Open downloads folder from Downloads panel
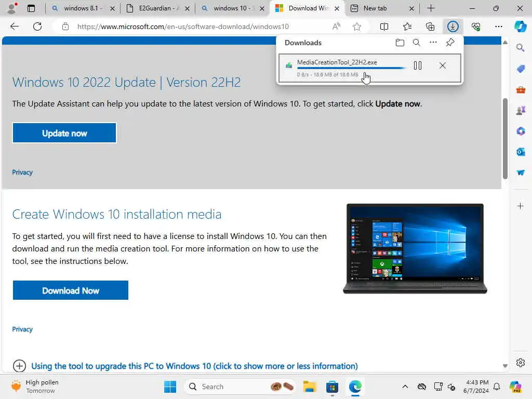Screen dimensions: 532x399 (400, 43)
